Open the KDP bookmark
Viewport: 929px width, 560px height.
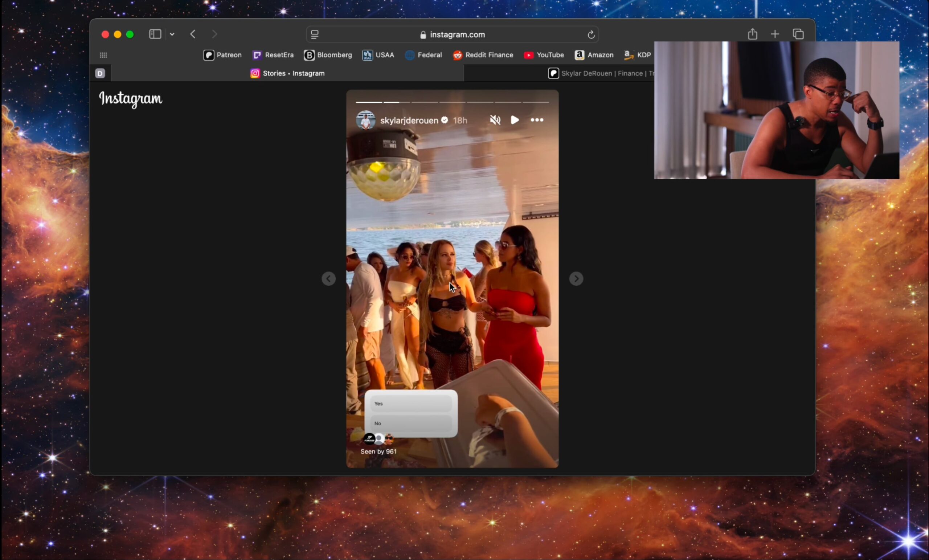pos(637,55)
